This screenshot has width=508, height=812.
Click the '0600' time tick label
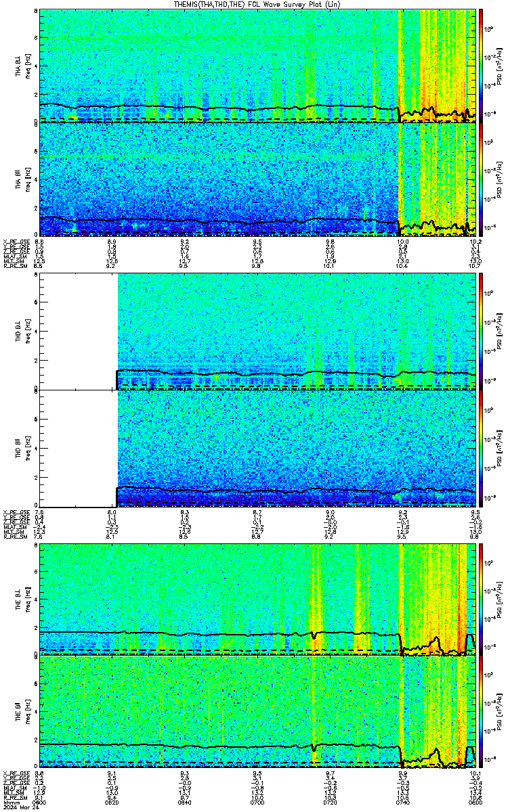tap(40, 803)
